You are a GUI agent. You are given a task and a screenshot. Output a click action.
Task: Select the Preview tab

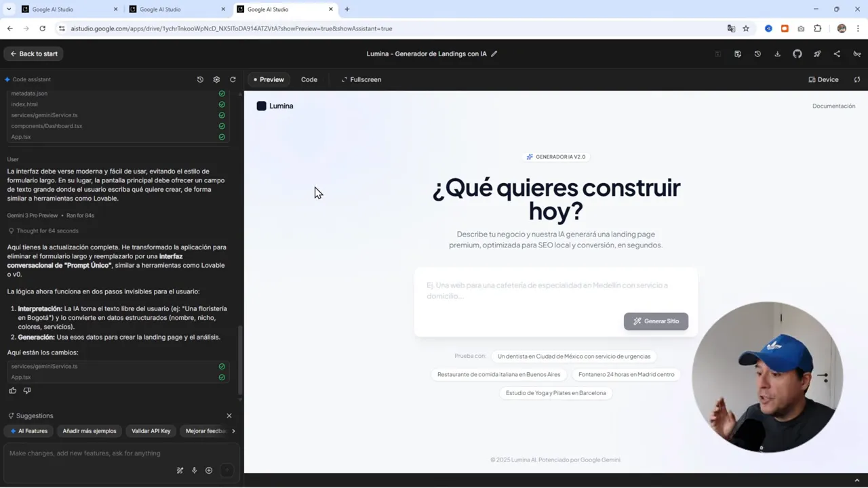pos(271,79)
